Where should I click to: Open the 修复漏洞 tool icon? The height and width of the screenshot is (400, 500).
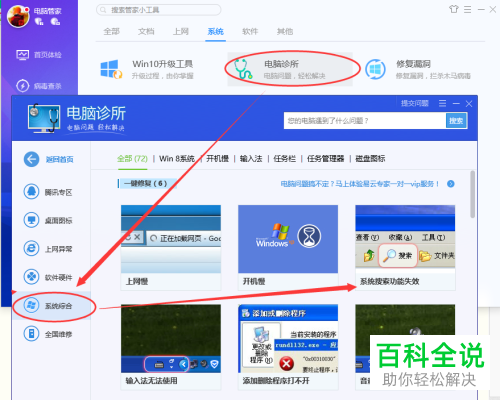pos(375,69)
